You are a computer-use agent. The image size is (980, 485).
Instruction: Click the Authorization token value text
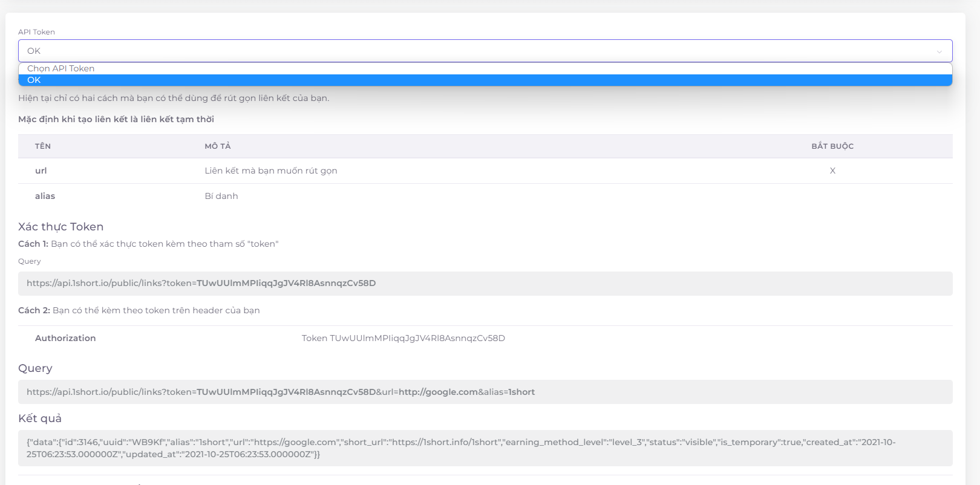pyautogui.click(x=403, y=338)
